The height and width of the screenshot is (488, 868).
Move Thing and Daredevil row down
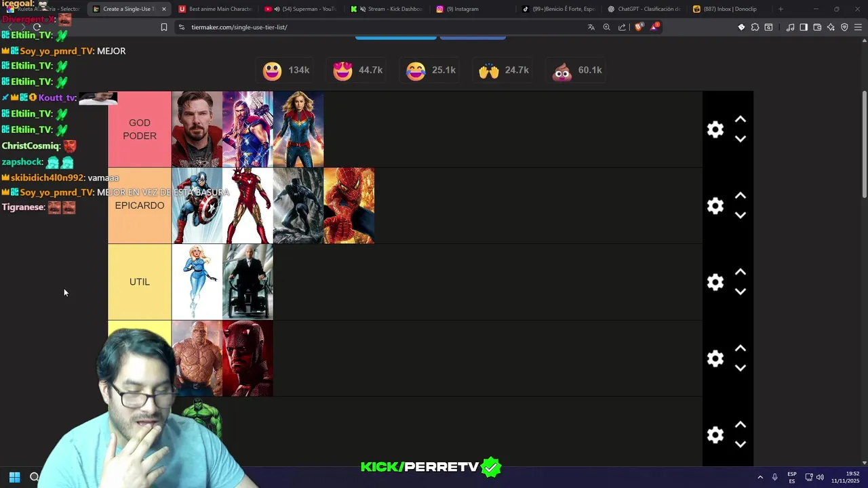pyautogui.click(x=741, y=368)
